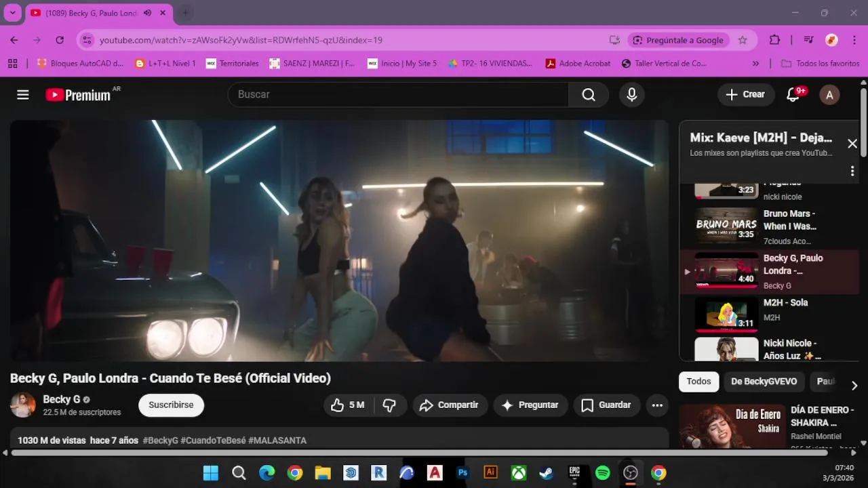Open the Chrome extensions puzzle icon

click(774, 40)
